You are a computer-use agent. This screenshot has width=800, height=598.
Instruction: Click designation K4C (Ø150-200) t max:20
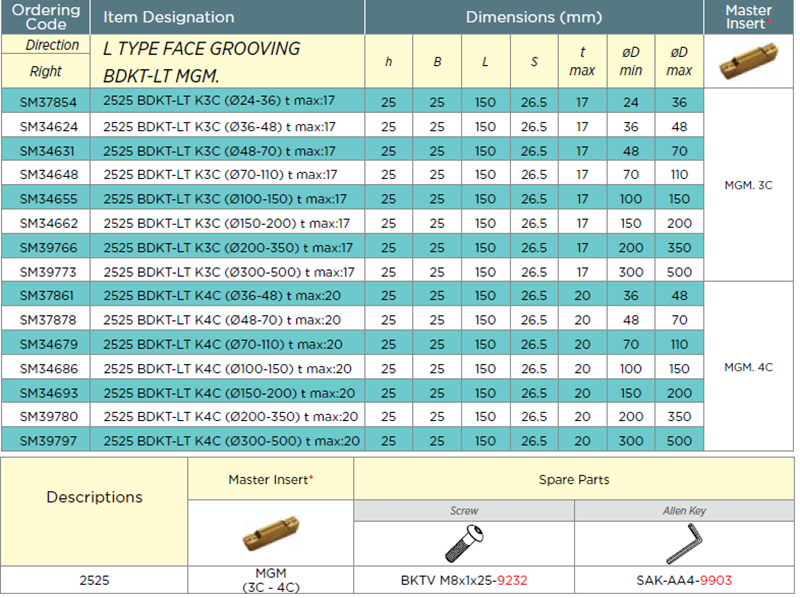click(229, 393)
